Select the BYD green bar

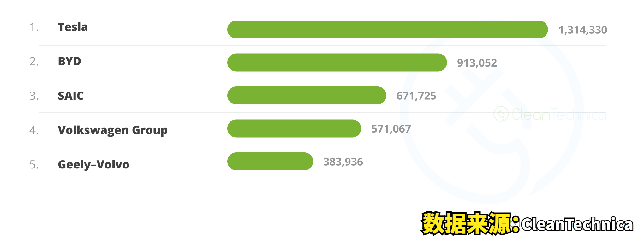(x=337, y=62)
